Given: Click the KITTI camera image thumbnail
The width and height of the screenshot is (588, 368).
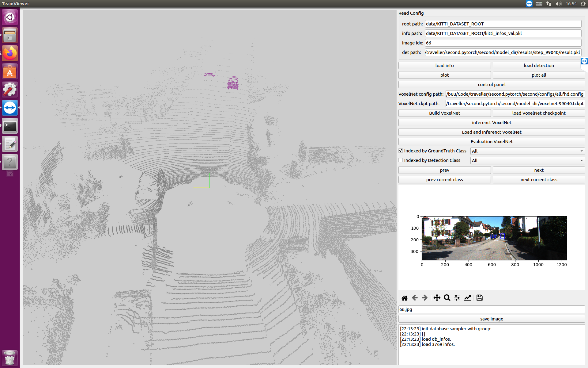Looking at the screenshot, I should click(x=494, y=238).
